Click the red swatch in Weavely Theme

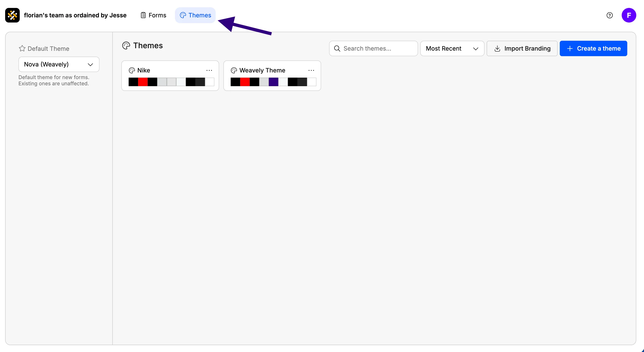(x=245, y=82)
